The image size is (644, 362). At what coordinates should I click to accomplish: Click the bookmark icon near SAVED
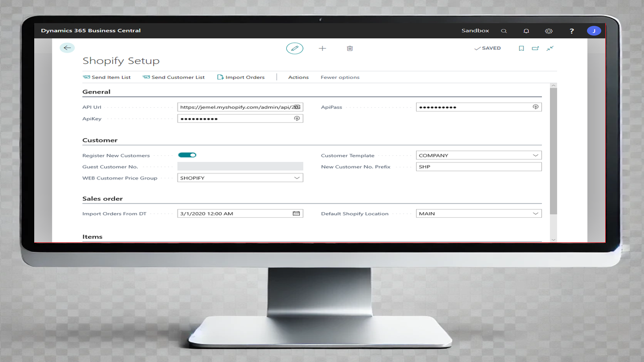click(521, 48)
